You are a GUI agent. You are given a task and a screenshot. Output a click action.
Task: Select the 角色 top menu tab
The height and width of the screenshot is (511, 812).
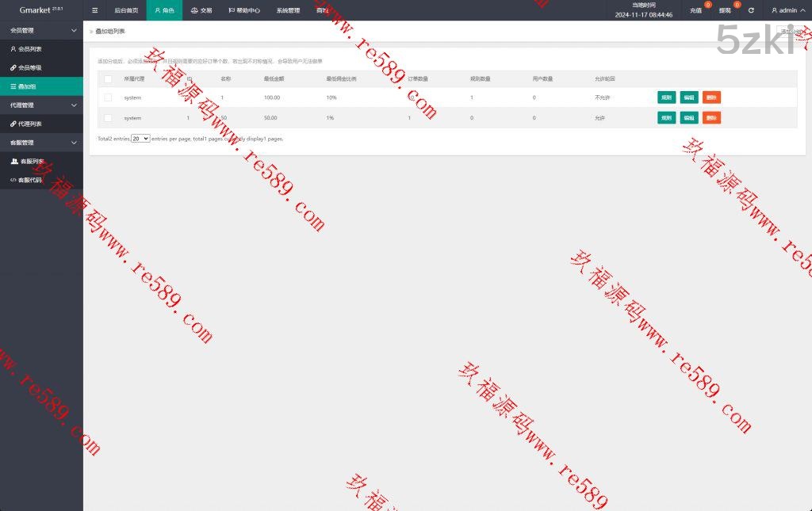(165, 10)
